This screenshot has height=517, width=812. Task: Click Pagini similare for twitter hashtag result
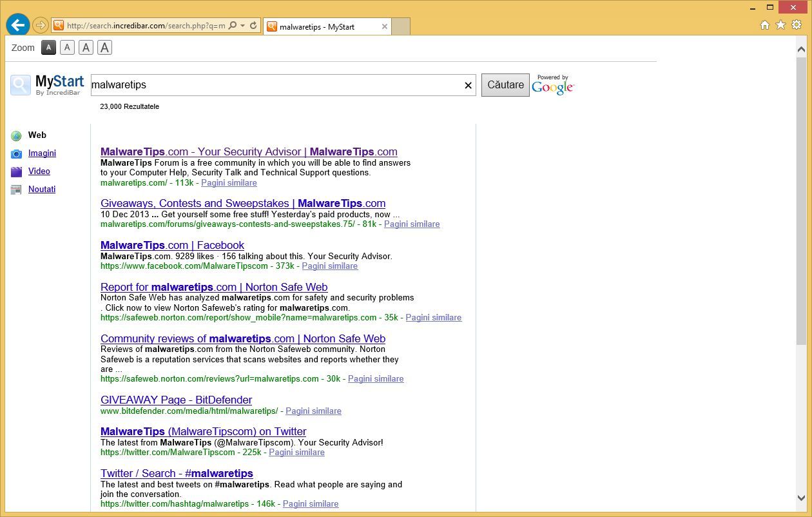click(311, 504)
